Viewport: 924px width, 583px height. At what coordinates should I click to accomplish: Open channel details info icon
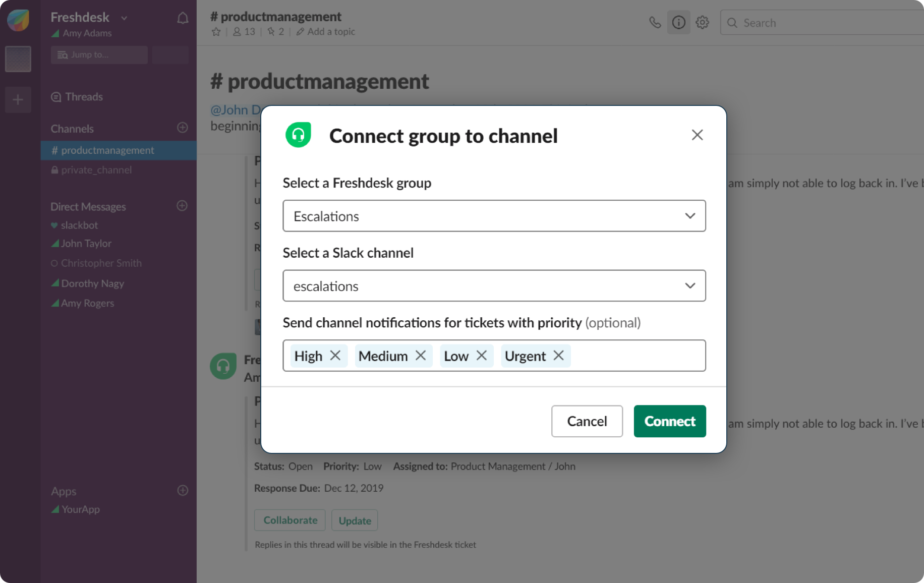coord(679,22)
